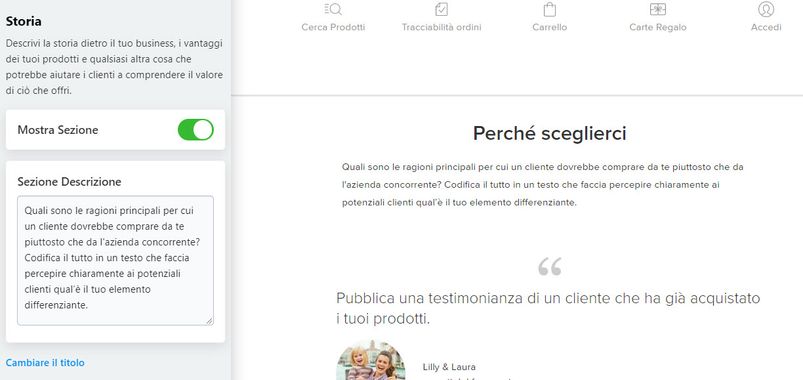803x380 pixels.
Task: Open the Carrello bag icon
Action: click(550, 9)
